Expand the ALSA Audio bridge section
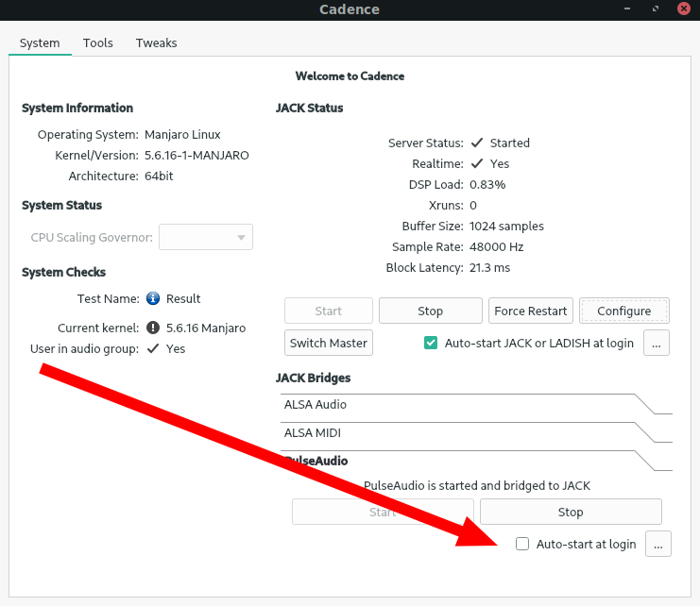 [x=476, y=404]
